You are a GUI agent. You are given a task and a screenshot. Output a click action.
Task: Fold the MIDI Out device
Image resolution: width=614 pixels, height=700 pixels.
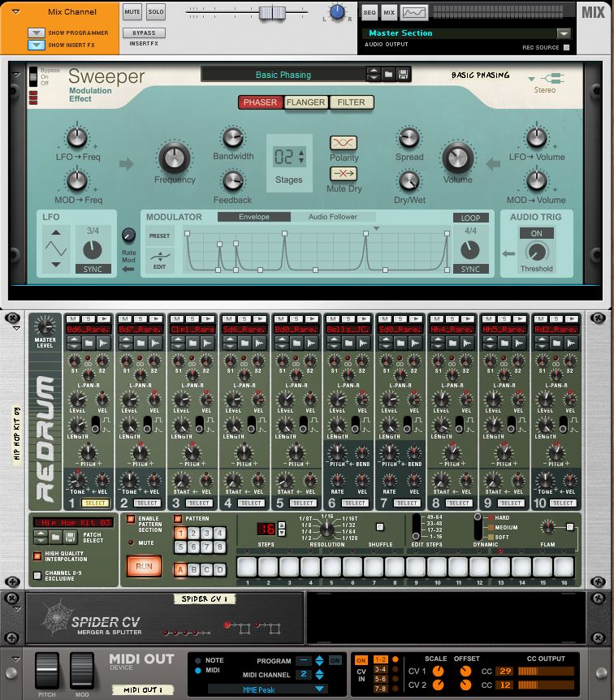tap(15, 659)
